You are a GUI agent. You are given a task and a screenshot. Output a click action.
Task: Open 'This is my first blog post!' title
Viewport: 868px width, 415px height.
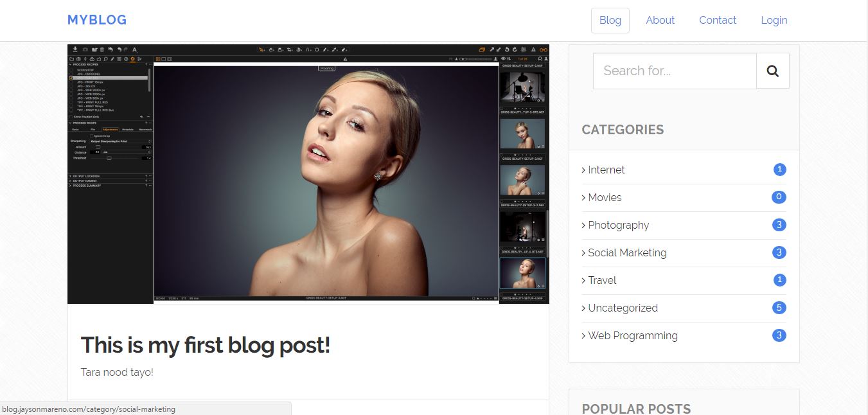tap(205, 345)
